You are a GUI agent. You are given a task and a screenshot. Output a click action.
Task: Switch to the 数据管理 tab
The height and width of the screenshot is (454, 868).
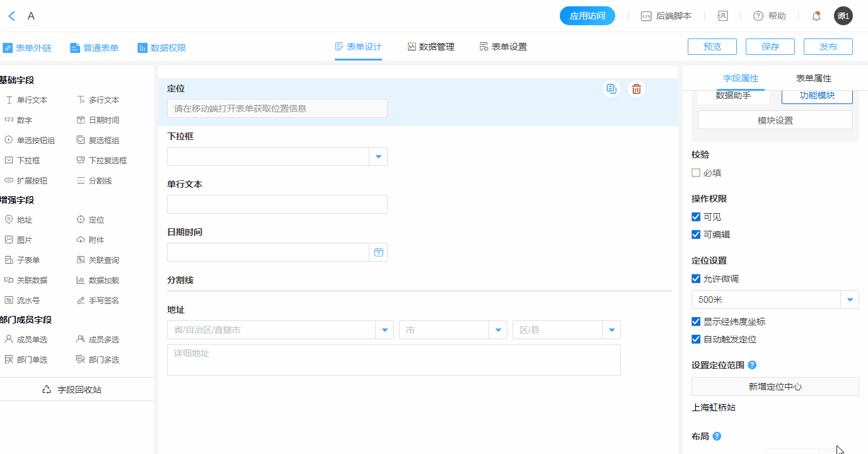[431, 47]
